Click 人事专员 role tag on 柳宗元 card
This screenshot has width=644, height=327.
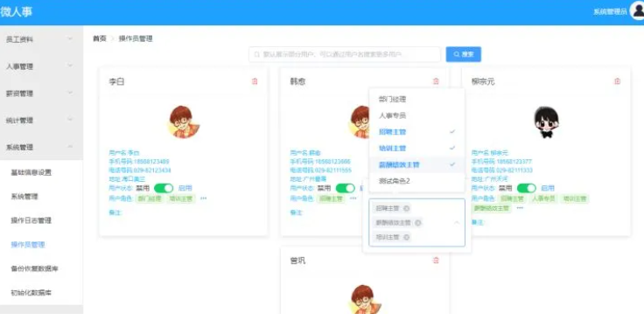tap(543, 198)
